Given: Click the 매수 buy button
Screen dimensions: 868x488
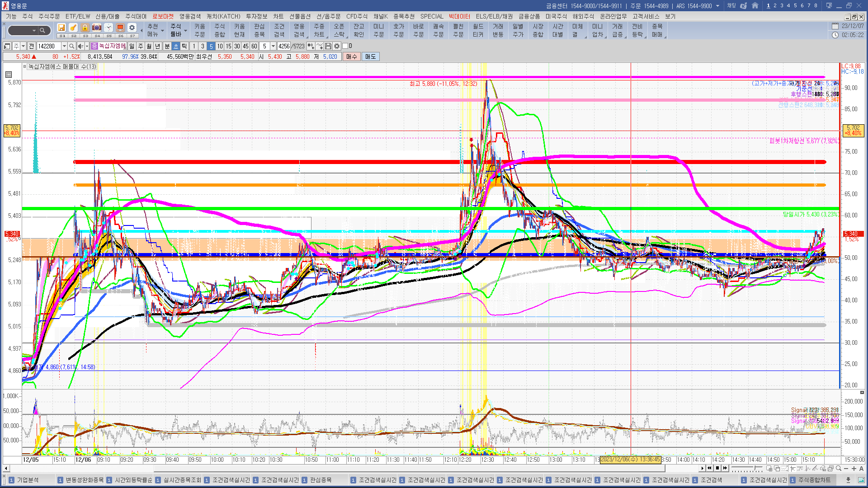Looking at the screenshot, I should 351,56.
